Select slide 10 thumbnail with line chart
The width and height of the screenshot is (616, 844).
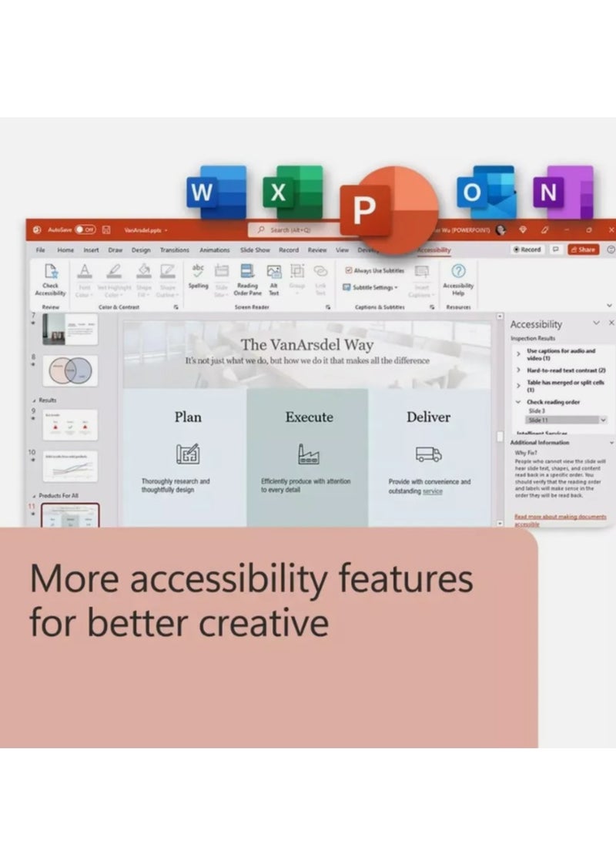(71, 467)
